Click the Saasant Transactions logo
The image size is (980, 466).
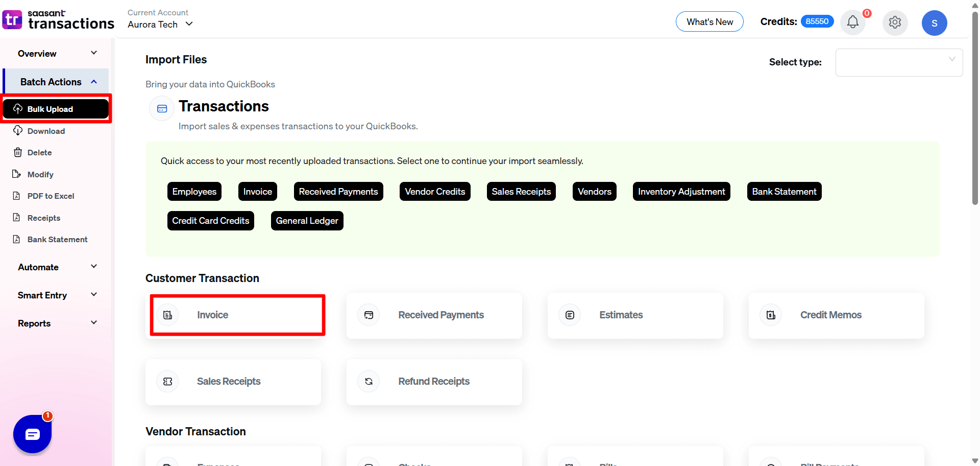[58, 20]
